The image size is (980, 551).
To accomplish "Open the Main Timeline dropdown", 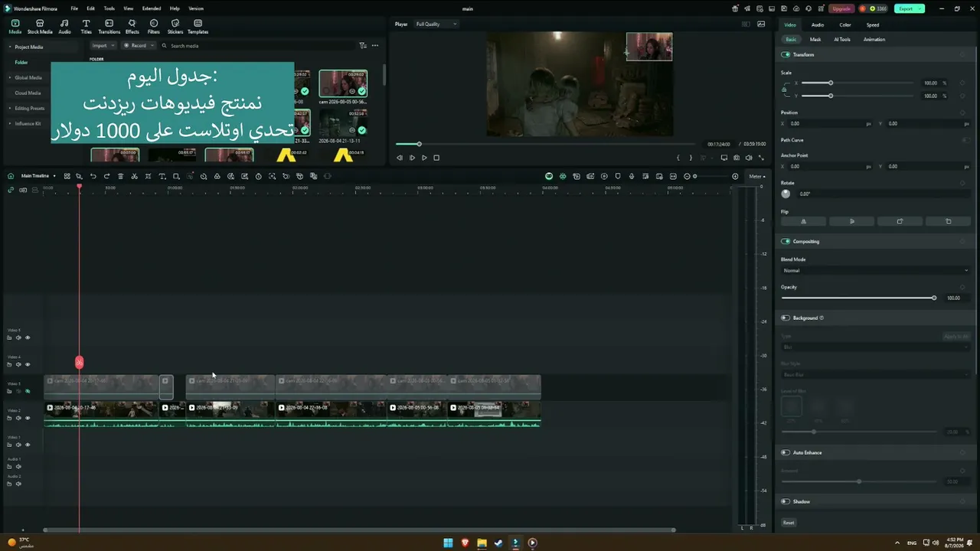I will pyautogui.click(x=38, y=176).
